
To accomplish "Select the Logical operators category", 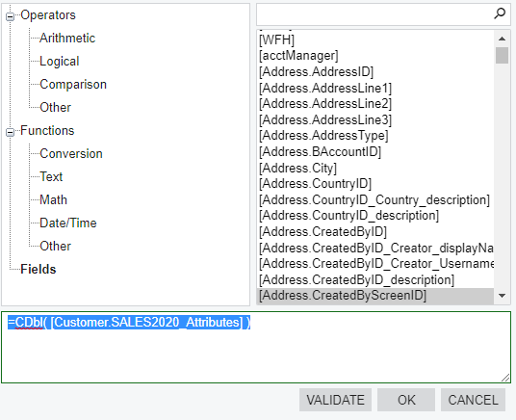I will (60, 62).
